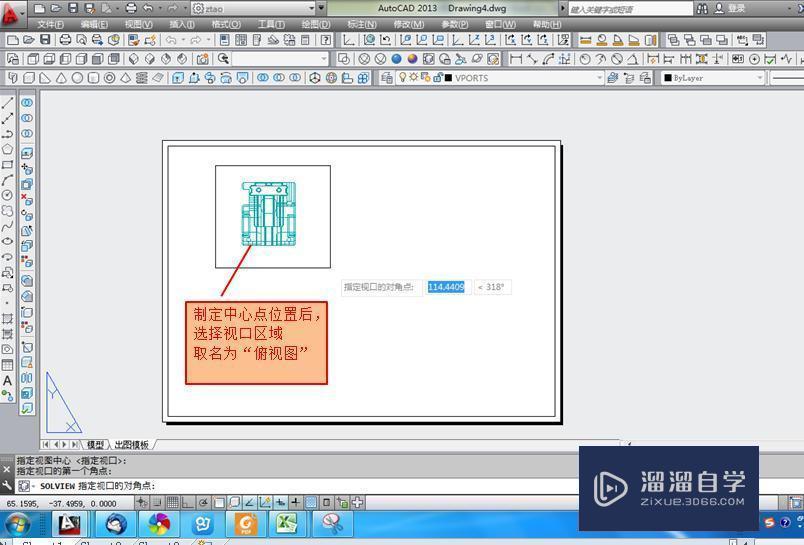The height and width of the screenshot is (545, 804).
Task: Open Excel from the taskbar
Action: [x=287, y=524]
